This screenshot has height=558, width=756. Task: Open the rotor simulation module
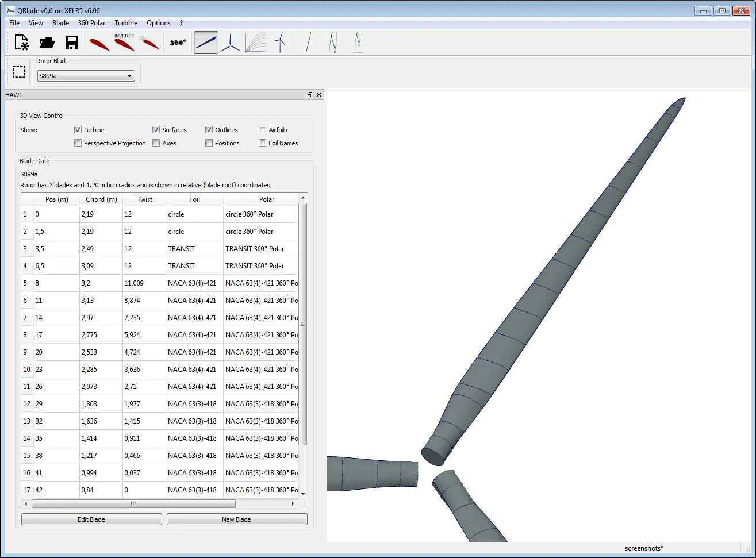point(231,43)
